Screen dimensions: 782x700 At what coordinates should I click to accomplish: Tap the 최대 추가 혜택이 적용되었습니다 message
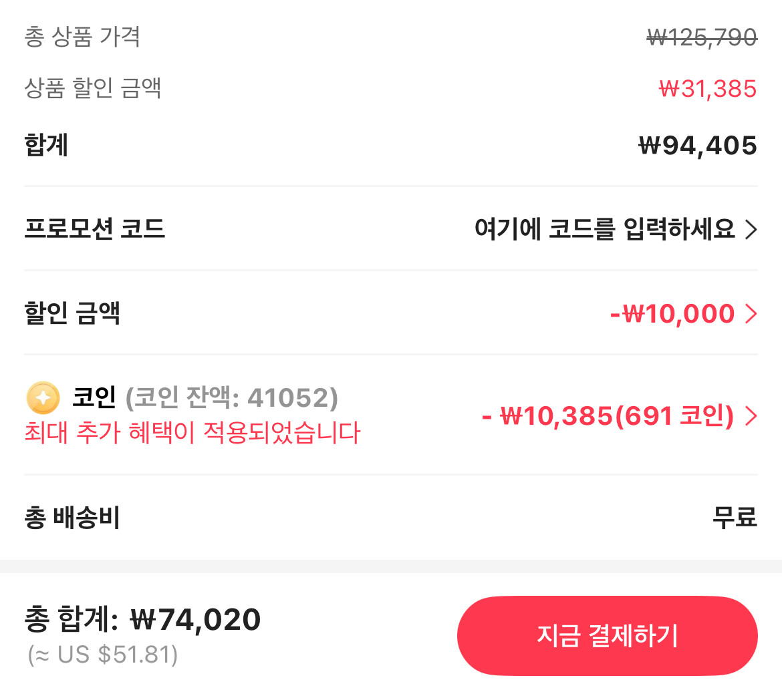(192, 433)
